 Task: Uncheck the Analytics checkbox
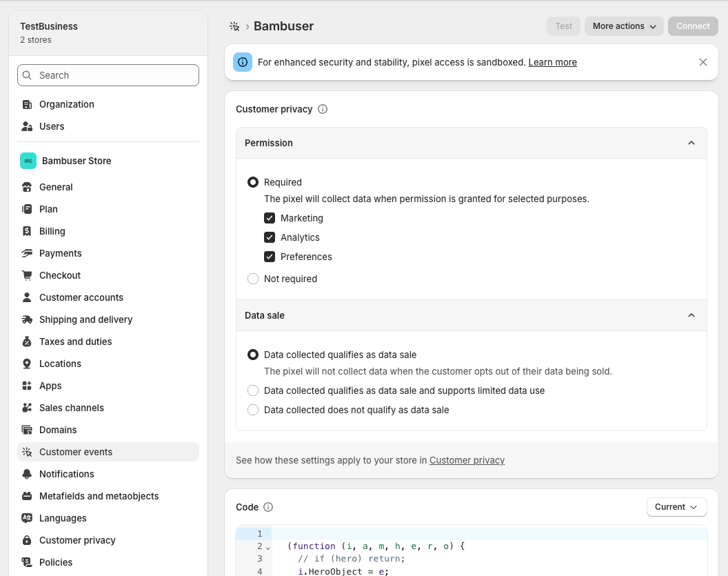tap(270, 237)
